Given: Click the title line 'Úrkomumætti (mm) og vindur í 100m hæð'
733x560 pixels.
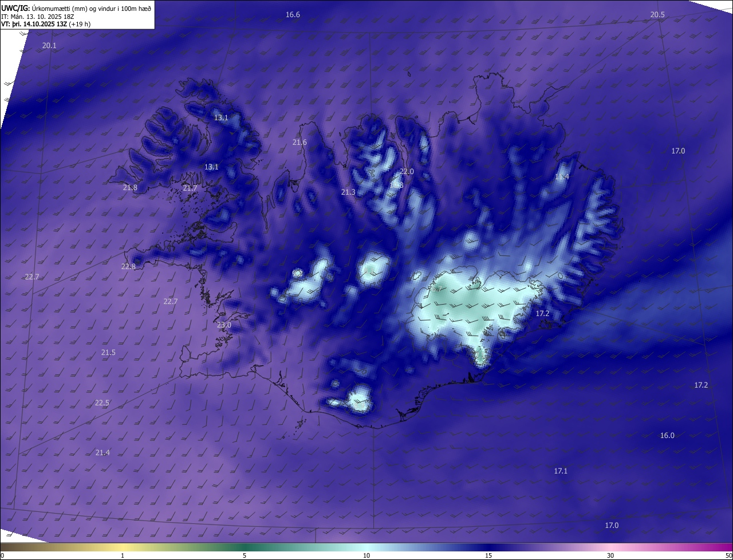Looking at the screenshot, I should pyautogui.click(x=91, y=7).
